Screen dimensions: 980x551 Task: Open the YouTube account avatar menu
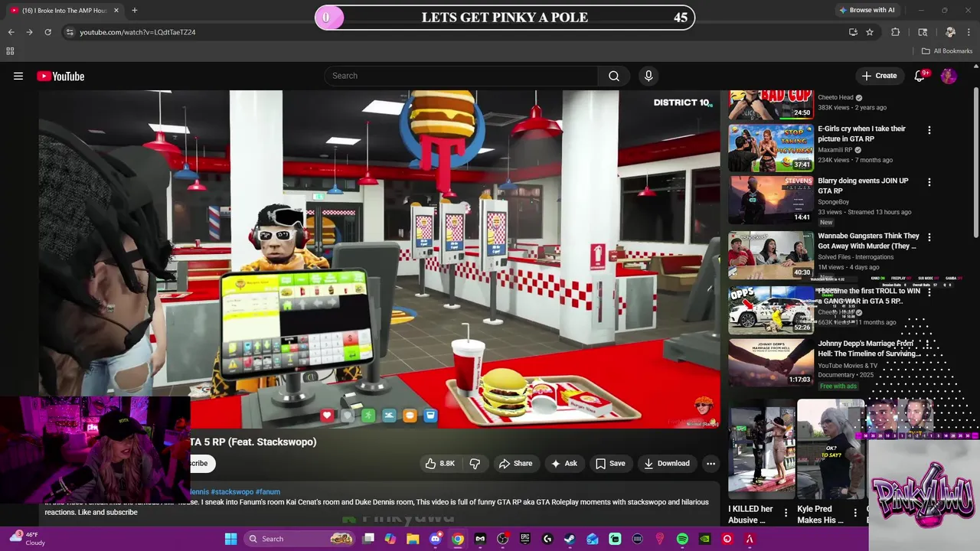coord(949,76)
